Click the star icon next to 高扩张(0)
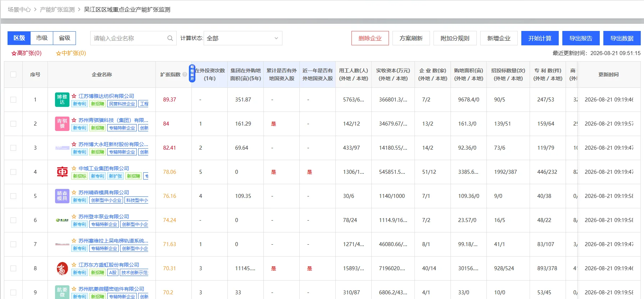This screenshot has width=644, height=299. pyautogui.click(x=14, y=53)
